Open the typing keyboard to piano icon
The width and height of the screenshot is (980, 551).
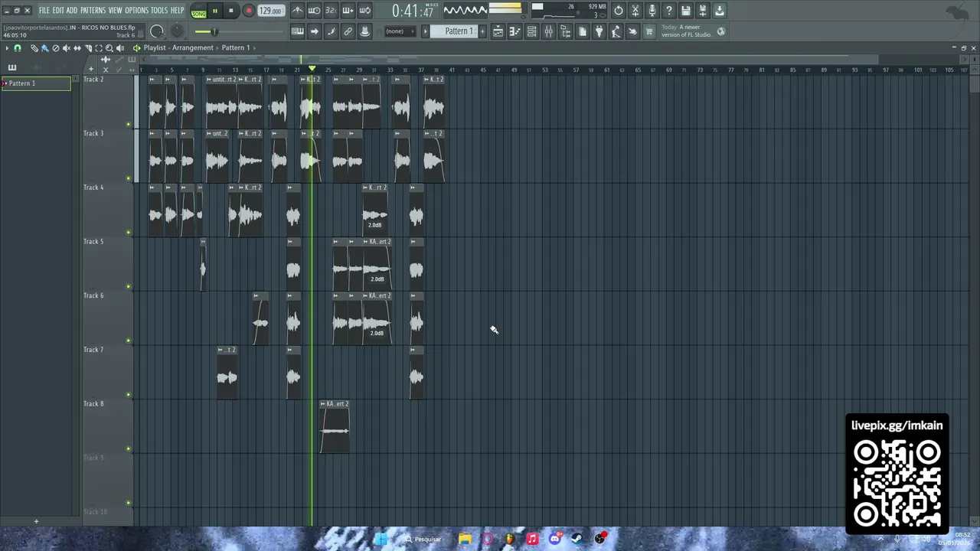[x=297, y=31]
